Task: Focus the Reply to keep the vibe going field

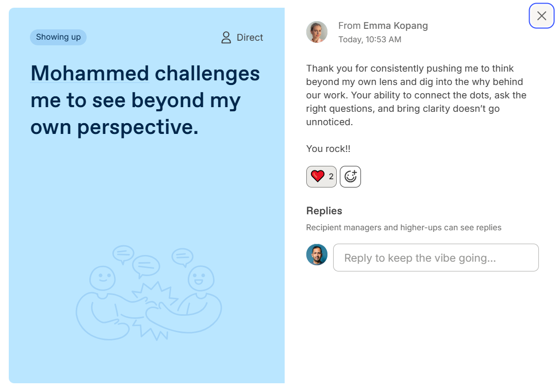Action: (436, 258)
